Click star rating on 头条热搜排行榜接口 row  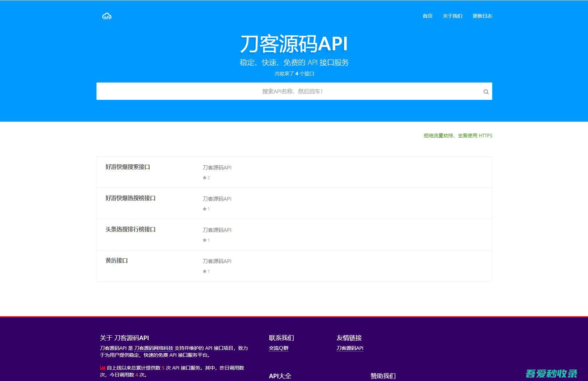pyautogui.click(x=206, y=240)
